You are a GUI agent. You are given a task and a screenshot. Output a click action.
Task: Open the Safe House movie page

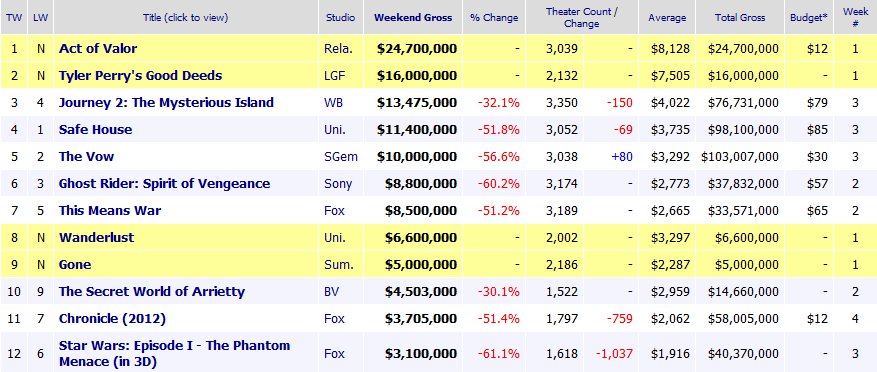96,129
